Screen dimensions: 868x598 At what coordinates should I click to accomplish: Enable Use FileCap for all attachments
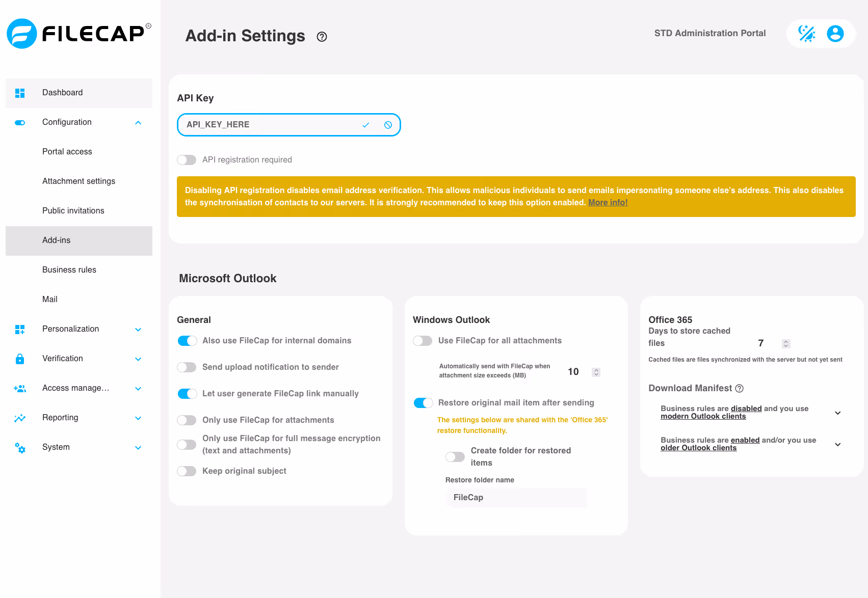pyautogui.click(x=423, y=341)
